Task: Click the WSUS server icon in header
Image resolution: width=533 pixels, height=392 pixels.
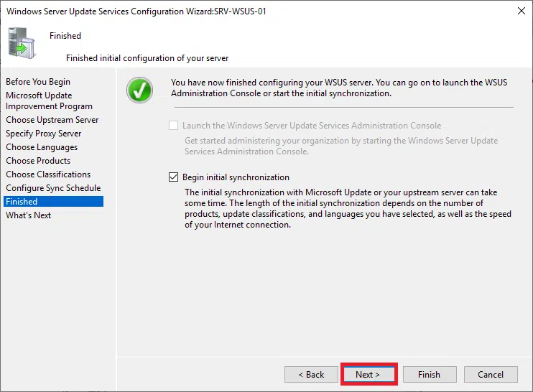Action: point(22,42)
